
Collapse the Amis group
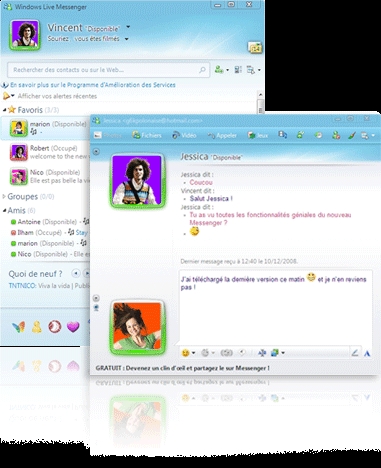click(x=5, y=210)
